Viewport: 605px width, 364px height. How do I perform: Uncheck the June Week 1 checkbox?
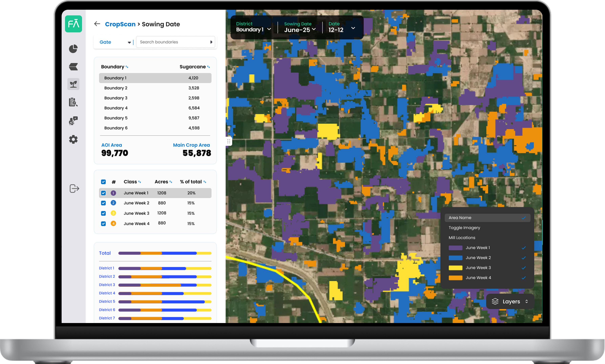coord(103,193)
